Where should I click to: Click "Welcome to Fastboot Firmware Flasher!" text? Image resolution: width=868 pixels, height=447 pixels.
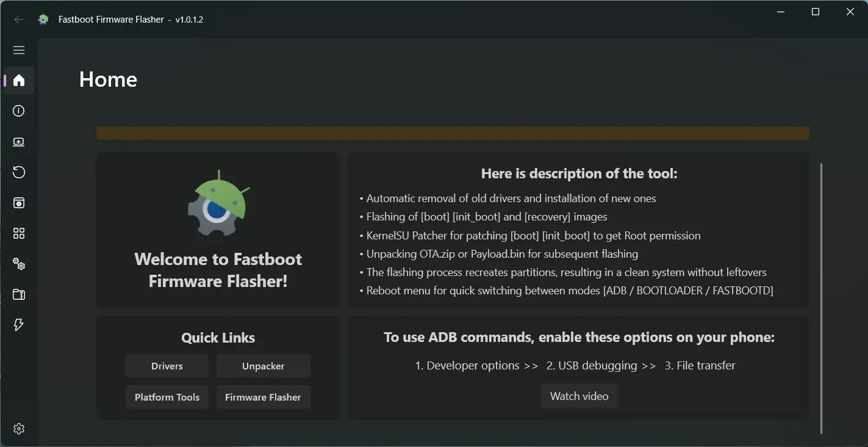pyautogui.click(x=218, y=270)
